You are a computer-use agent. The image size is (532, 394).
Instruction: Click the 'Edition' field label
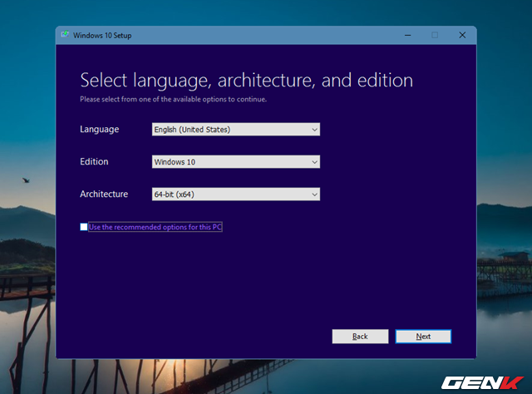pos(94,161)
